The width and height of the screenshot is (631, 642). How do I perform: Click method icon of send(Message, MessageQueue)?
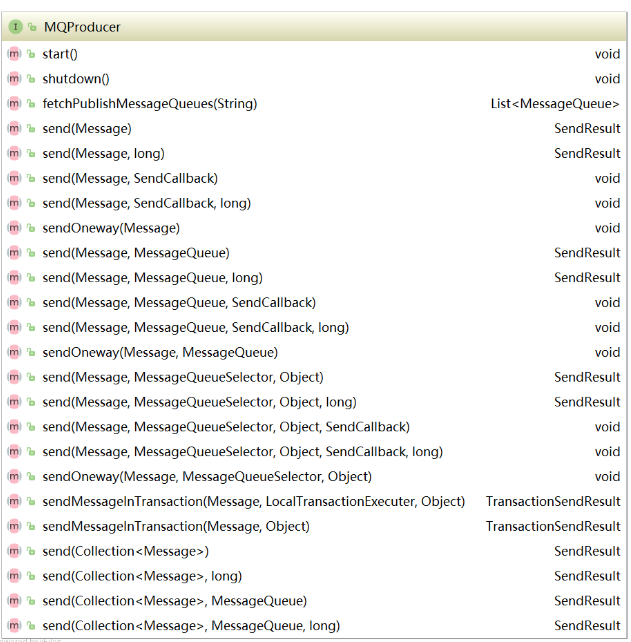[x=14, y=253]
